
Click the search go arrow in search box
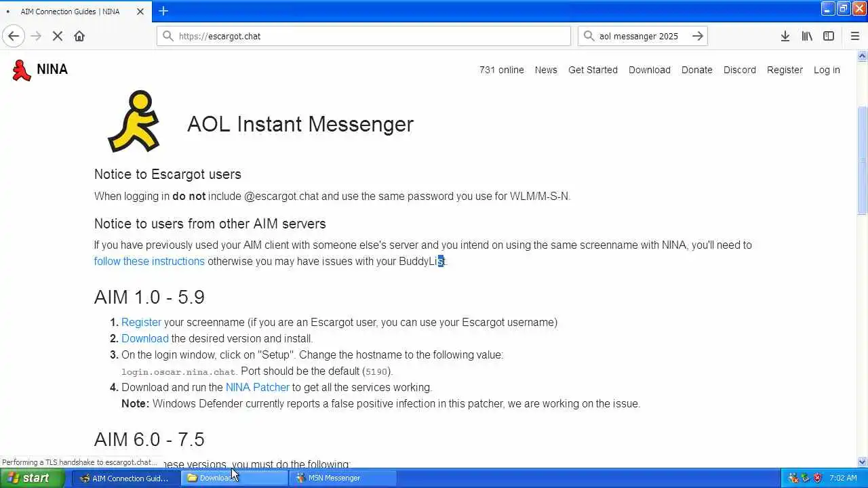point(697,36)
